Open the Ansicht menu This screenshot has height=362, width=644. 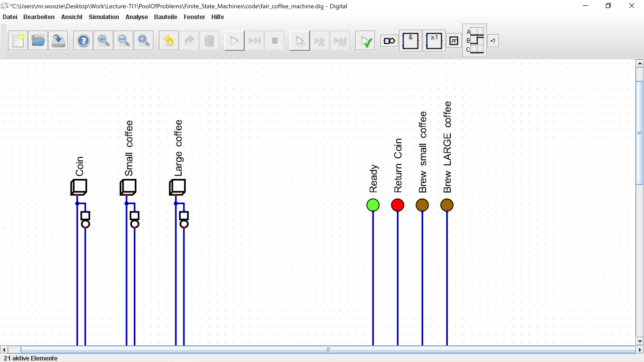coord(72,17)
